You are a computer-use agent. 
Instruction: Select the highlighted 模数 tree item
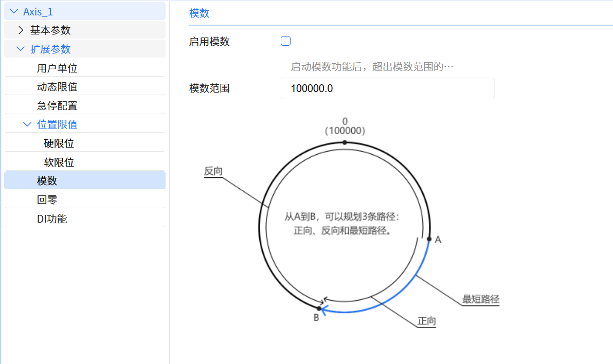[x=47, y=181]
